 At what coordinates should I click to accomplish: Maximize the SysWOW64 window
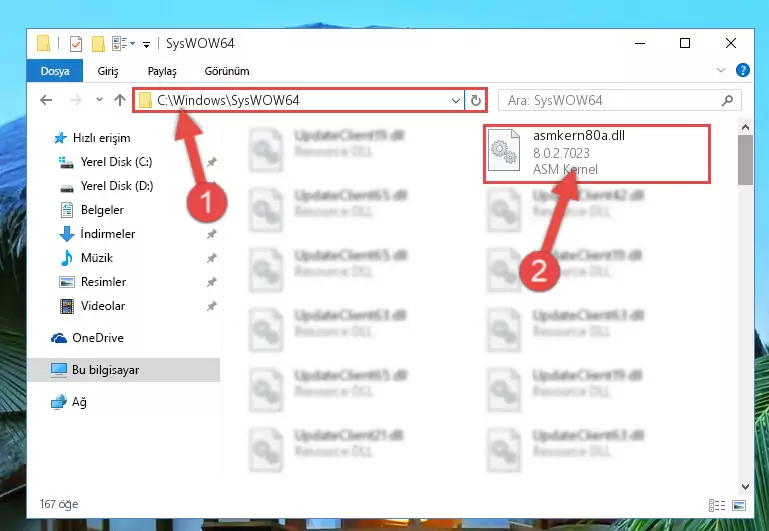[685, 43]
